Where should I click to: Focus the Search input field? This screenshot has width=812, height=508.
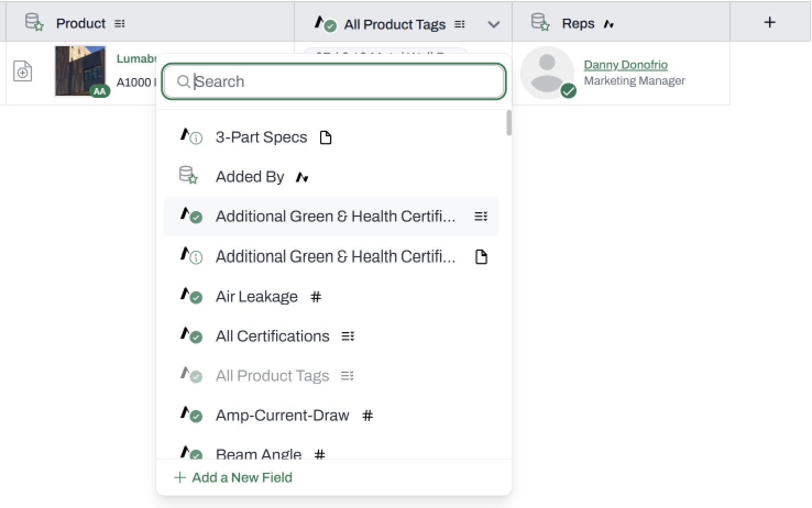334,82
